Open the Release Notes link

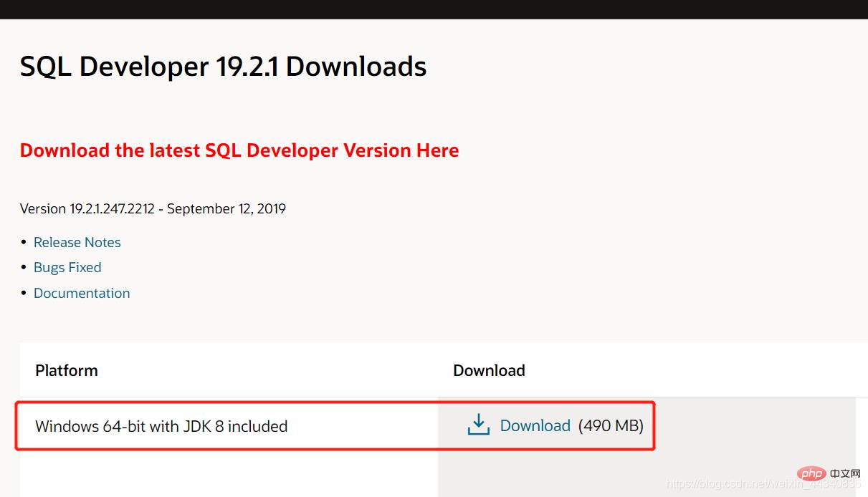tap(77, 242)
